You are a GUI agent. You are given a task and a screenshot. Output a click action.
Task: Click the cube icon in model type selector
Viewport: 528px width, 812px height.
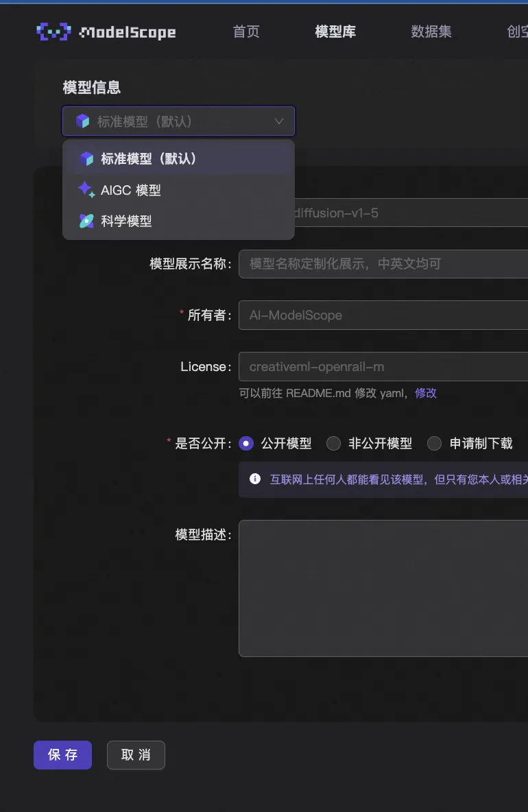(83, 121)
